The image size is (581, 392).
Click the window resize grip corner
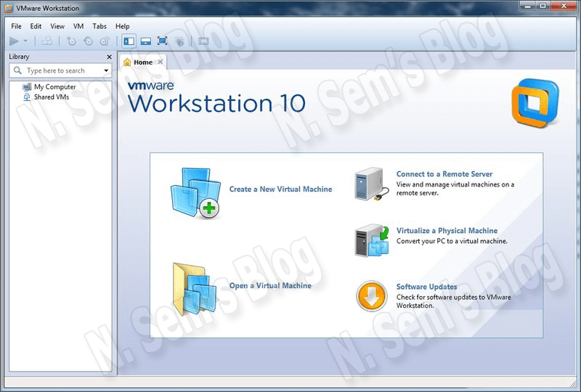(572, 383)
